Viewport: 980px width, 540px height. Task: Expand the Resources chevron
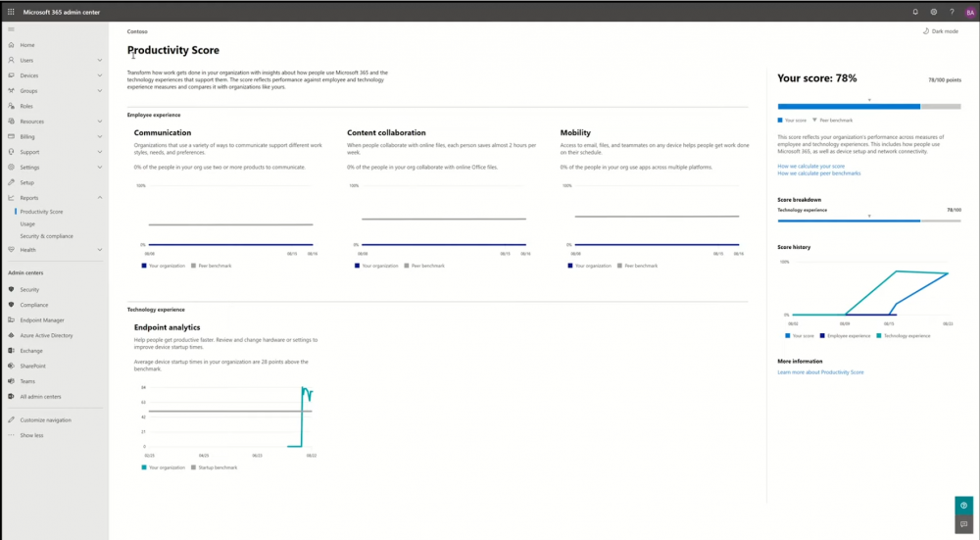99,122
